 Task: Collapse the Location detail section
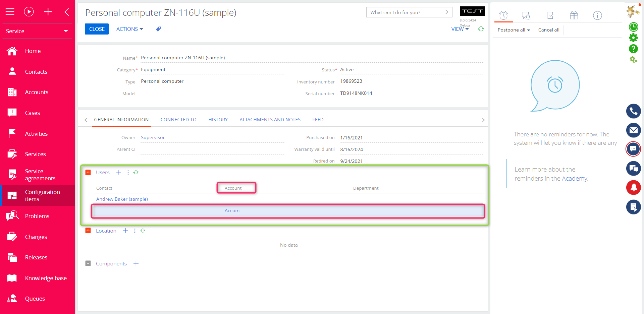(88, 231)
